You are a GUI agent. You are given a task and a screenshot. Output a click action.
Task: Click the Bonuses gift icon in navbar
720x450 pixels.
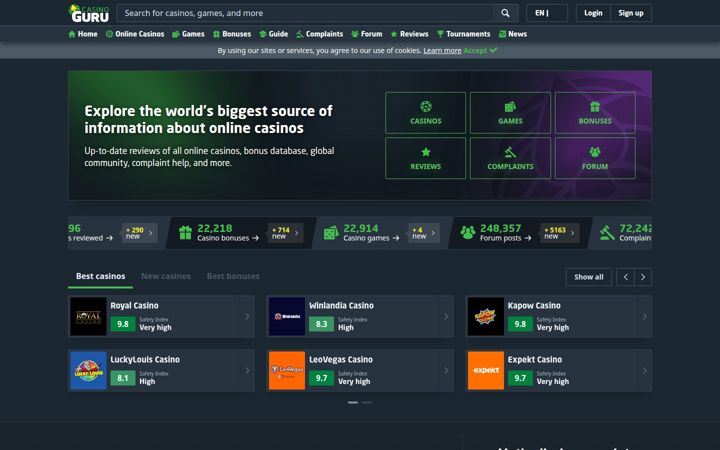click(x=216, y=34)
